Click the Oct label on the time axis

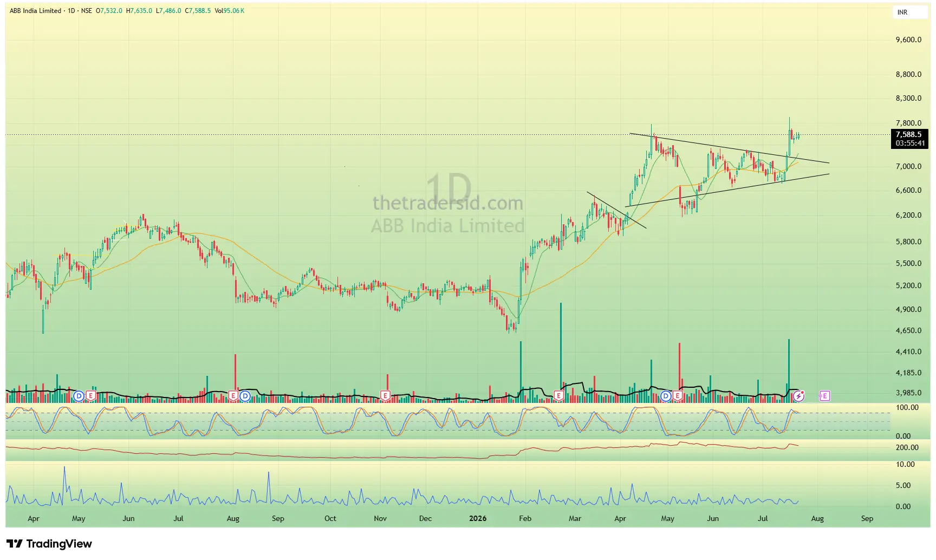tap(330, 518)
